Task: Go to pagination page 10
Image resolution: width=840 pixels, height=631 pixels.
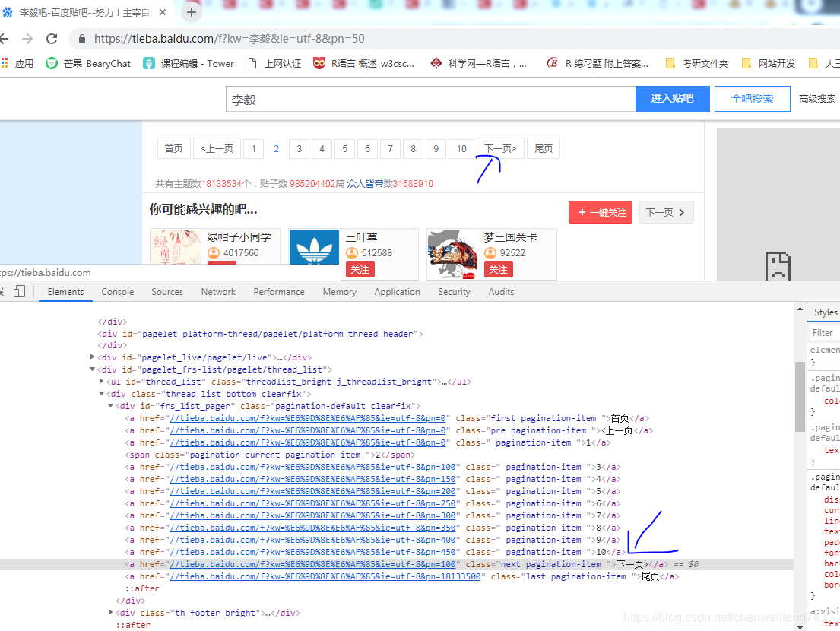Action: coord(461,148)
